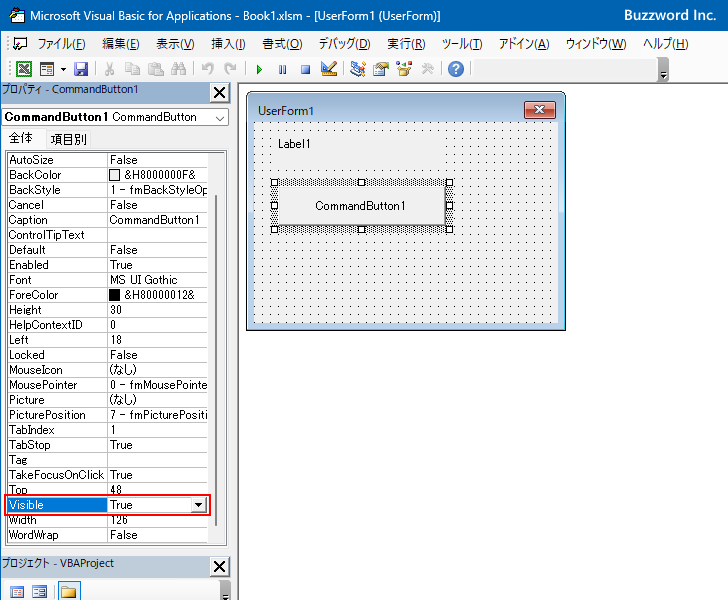The height and width of the screenshot is (600, 728).
Task: Click the ForeColor black color swatch
Action: pos(114,295)
